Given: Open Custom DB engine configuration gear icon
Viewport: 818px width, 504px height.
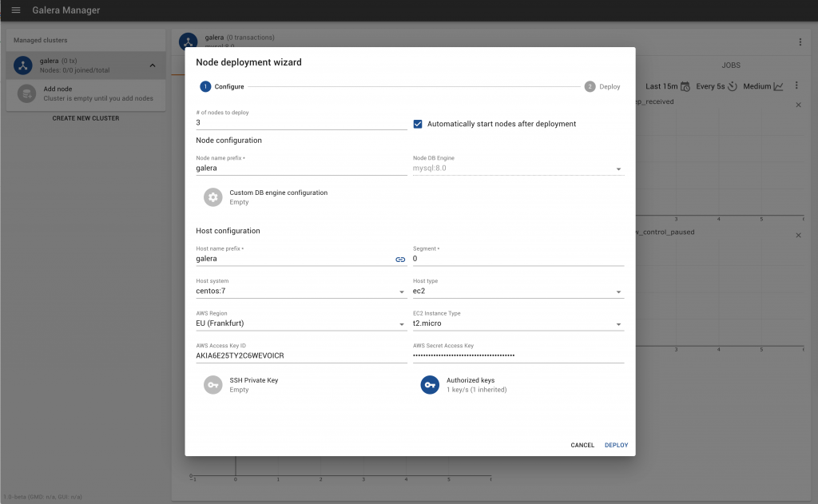Looking at the screenshot, I should [212, 197].
